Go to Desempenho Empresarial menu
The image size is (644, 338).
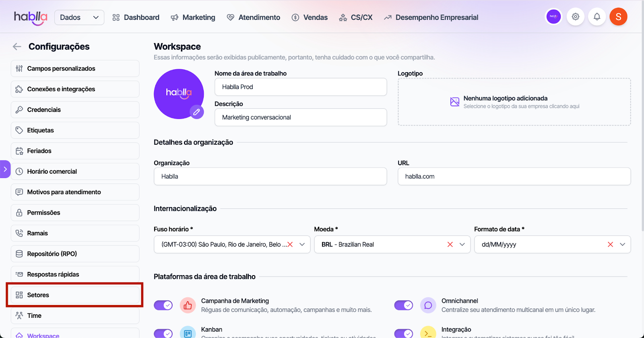431,17
